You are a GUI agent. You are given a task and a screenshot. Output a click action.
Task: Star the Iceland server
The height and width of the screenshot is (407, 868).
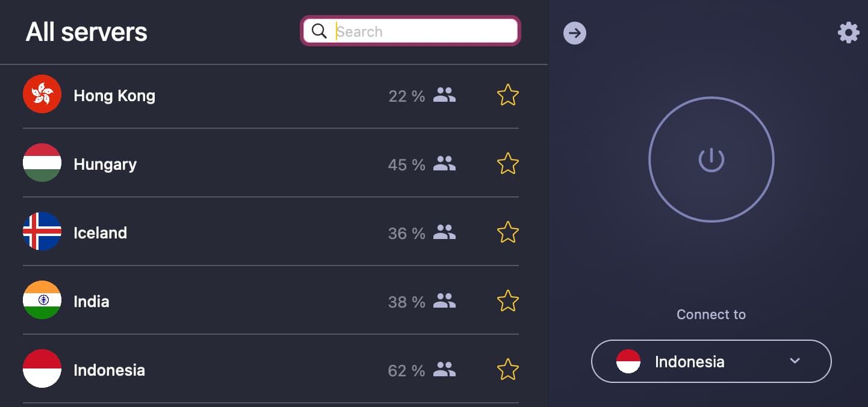pyautogui.click(x=508, y=232)
